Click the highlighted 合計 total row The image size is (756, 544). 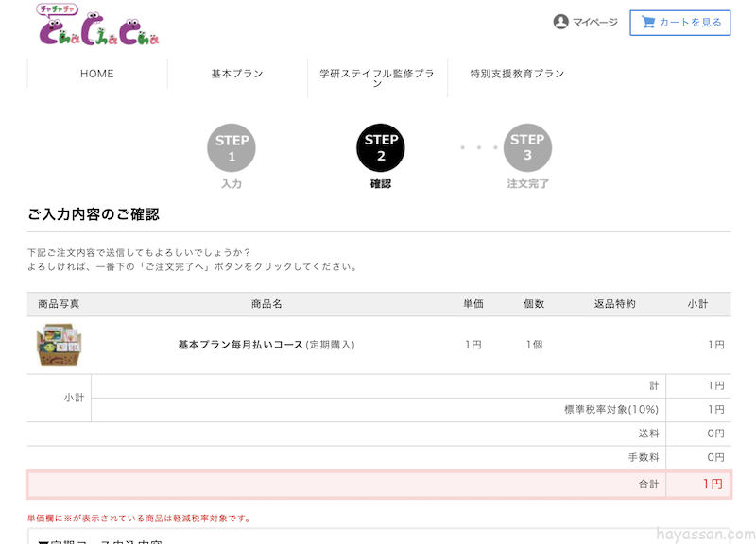(378, 484)
